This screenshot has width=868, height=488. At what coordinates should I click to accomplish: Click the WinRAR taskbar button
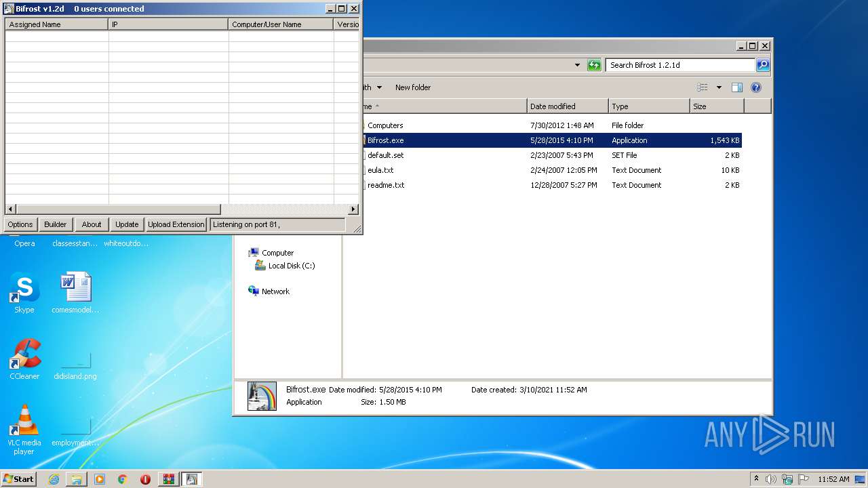point(168,479)
